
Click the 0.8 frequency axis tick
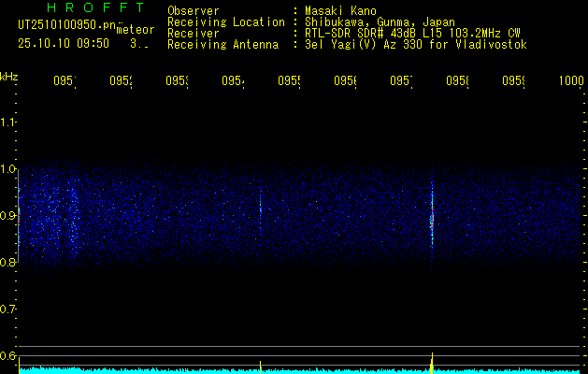pyautogui.click(x=8, y=263)
